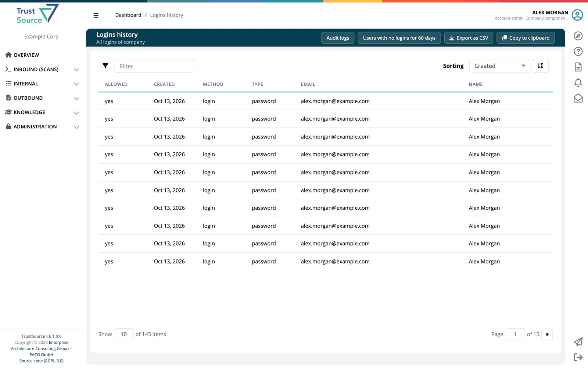Open the notifications bell icon
The width and height of the screenshot is (588, 368).
[578, 83]
